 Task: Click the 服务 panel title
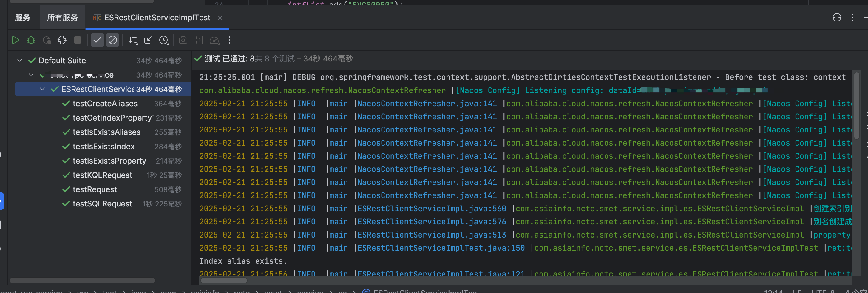[23, 18]
